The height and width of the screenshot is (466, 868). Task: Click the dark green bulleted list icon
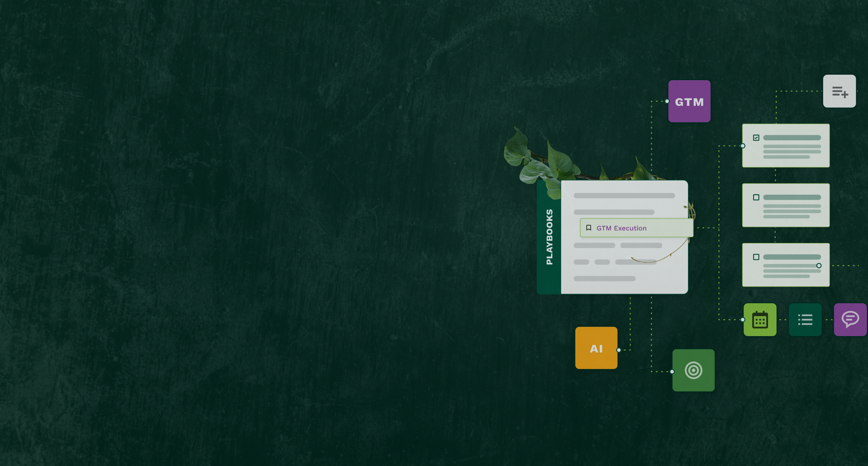pos(805,320)
